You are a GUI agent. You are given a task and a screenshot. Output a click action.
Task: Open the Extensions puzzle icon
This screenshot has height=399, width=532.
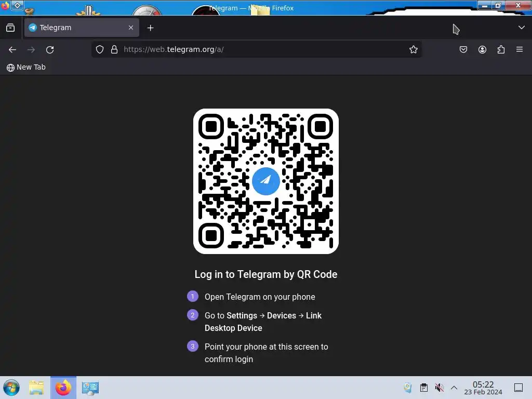(501, 49)
